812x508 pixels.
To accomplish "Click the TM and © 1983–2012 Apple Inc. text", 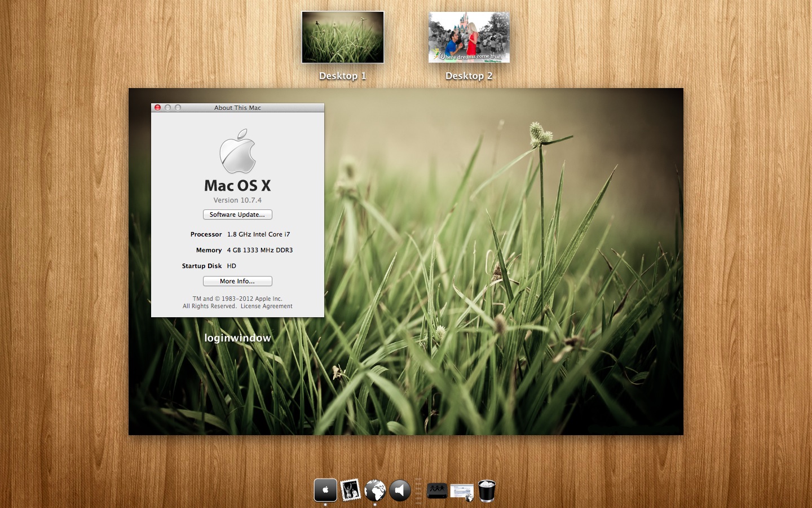I will pos(237,299).
